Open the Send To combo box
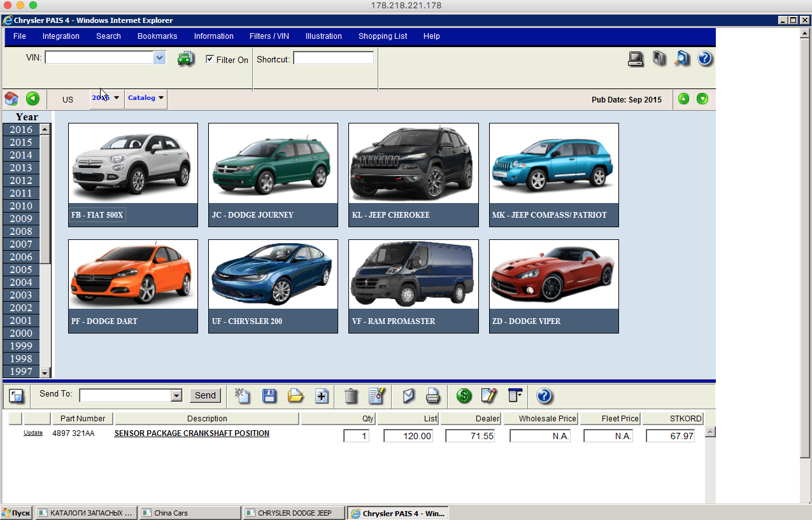Viewport: 812px width, 520px height. coord(176,396)
